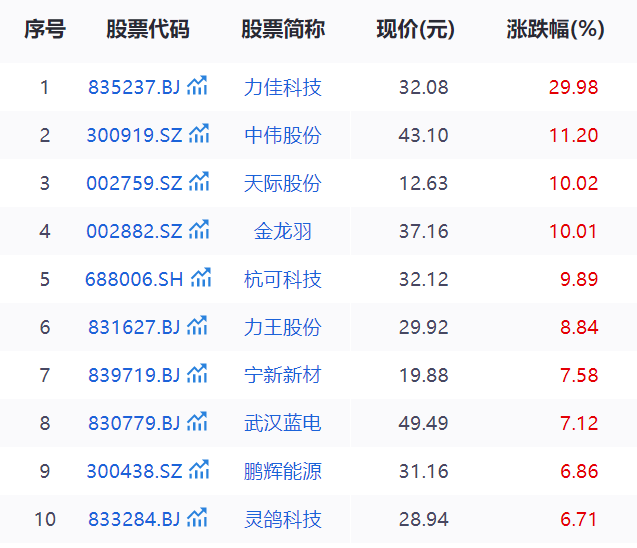Click the 股票代码 column header
637x548 pixels.
[x=147, y=30]
